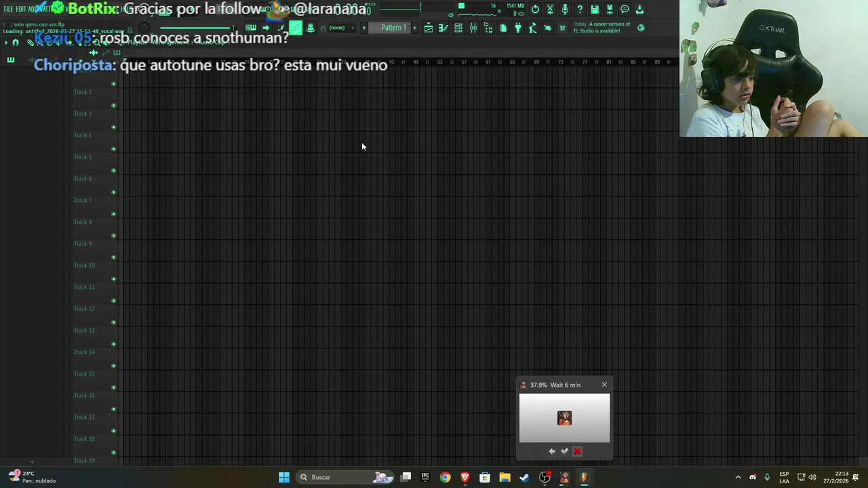Mute Track 12 with its green dot
The image size is (868, 488).
pos(113,323)
